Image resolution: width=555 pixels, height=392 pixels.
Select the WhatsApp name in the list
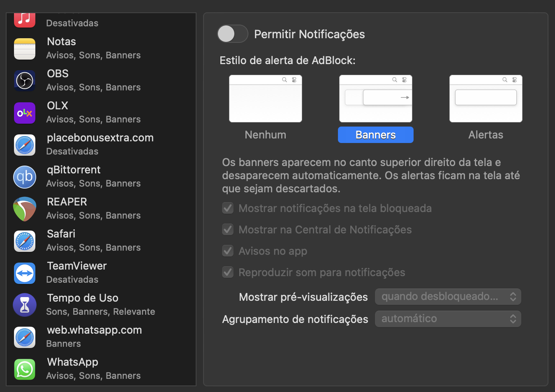point(73,362)
